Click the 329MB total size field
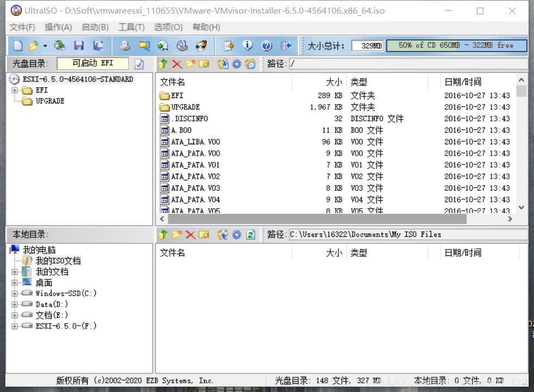Screen dimensions: 534x392 click(368, 46)
